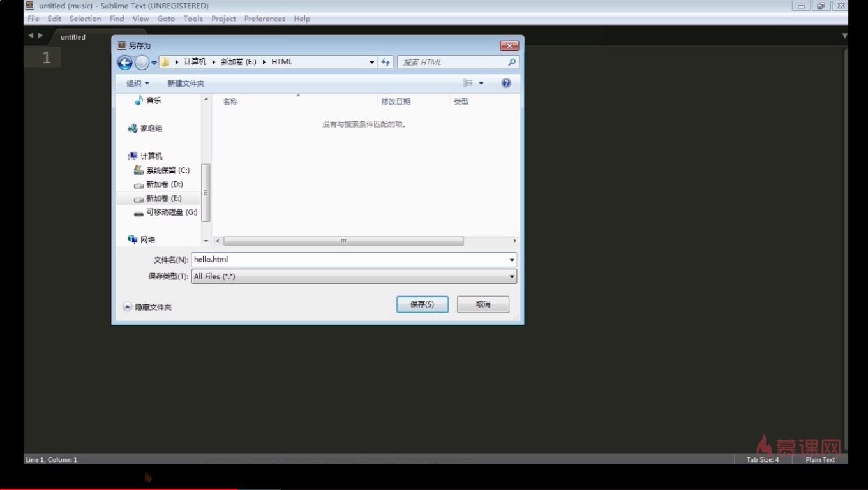
Task: Open the Preferences menu
Action: (x=265, y=19)
